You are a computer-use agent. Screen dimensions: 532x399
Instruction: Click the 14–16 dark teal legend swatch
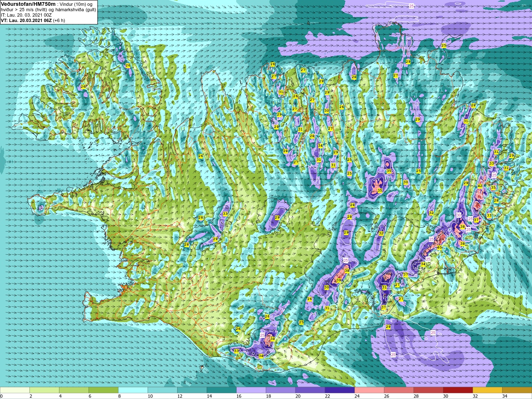pyautogui.click(x=222, y=390)
